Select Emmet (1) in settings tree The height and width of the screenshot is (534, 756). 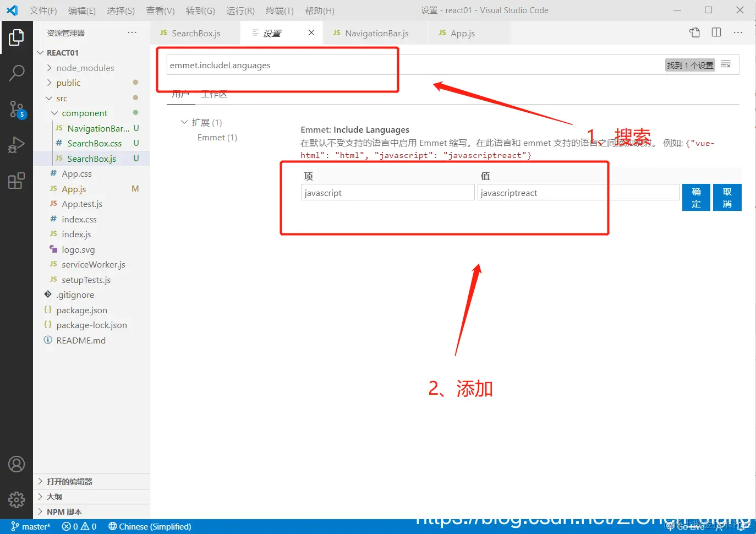point(217,138)
